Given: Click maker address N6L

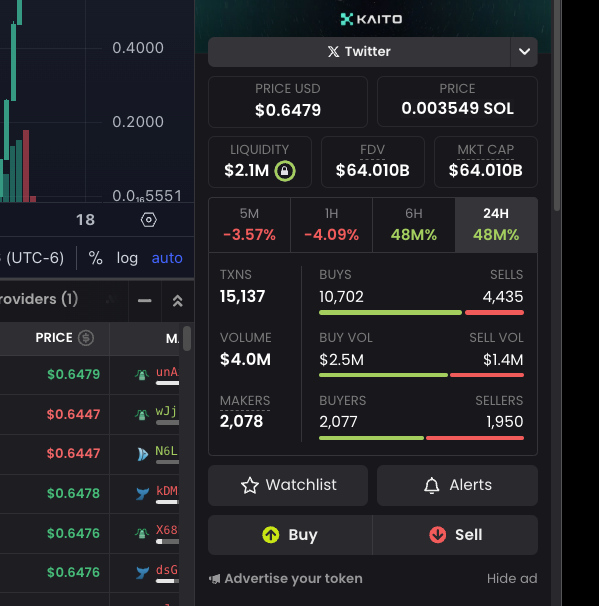Looking at the screenshot, I should (x=166, y=451).
